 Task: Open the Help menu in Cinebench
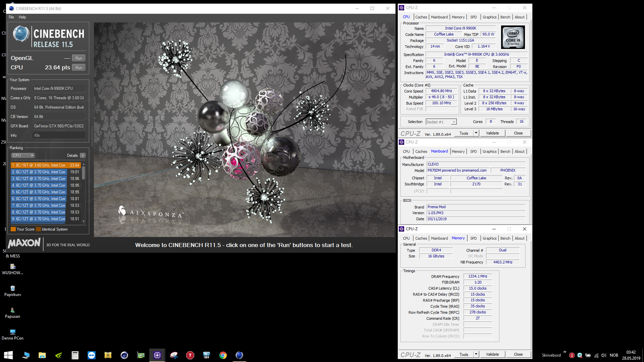(22, 17)
